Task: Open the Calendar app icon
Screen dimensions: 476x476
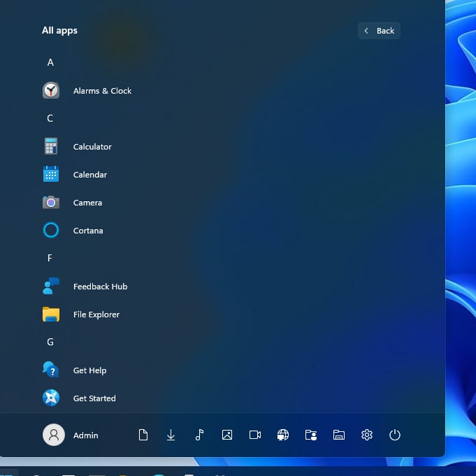Action: 51,174
